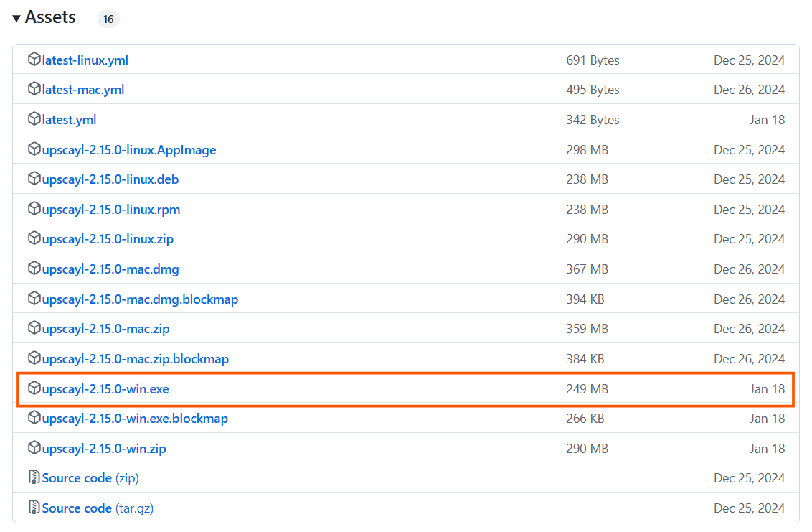
Task: Click the 249 MB size value
Action: [587, 389]
